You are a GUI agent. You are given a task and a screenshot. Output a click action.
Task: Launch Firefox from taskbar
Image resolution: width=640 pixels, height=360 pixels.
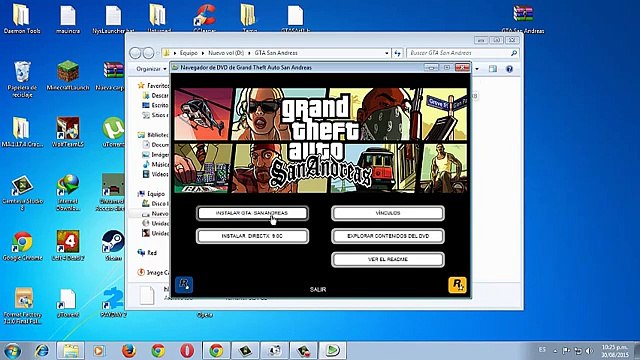point(128,351)
